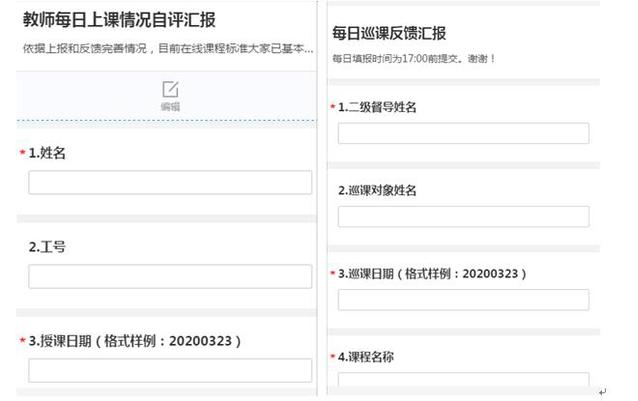638x401 pixels.
Task: Select the 巡课日期 input field
Action: point(463,299)
